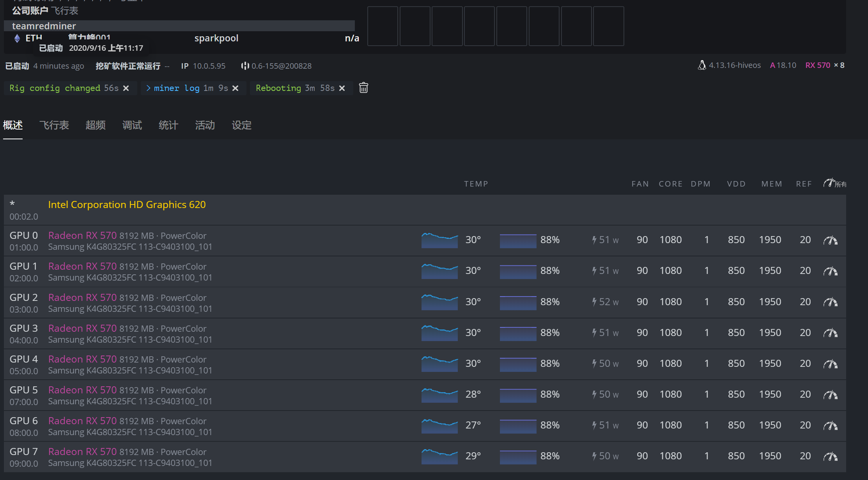Dismiss the Rig config changed notification
This screenshot has height=480, width=868.
click(126, 88)
